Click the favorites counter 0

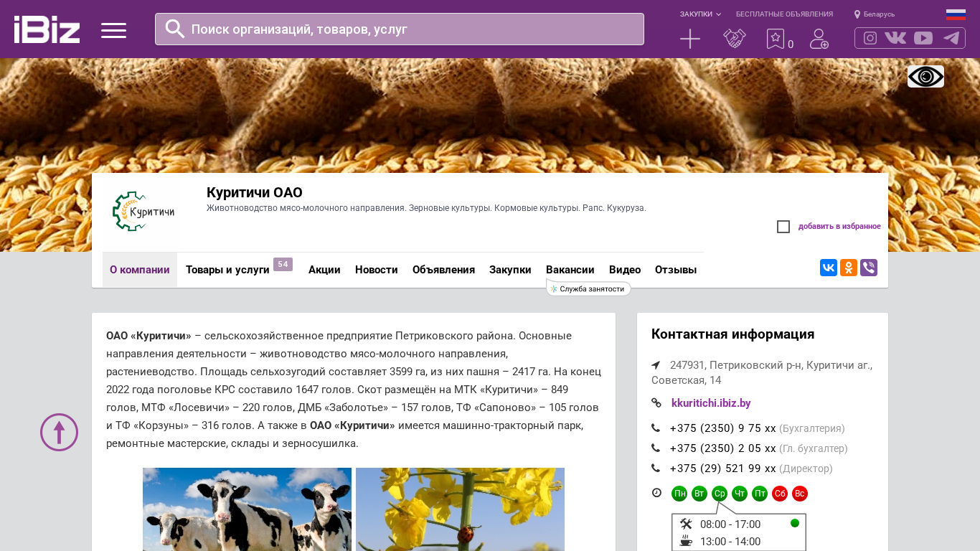coord(791,44)
